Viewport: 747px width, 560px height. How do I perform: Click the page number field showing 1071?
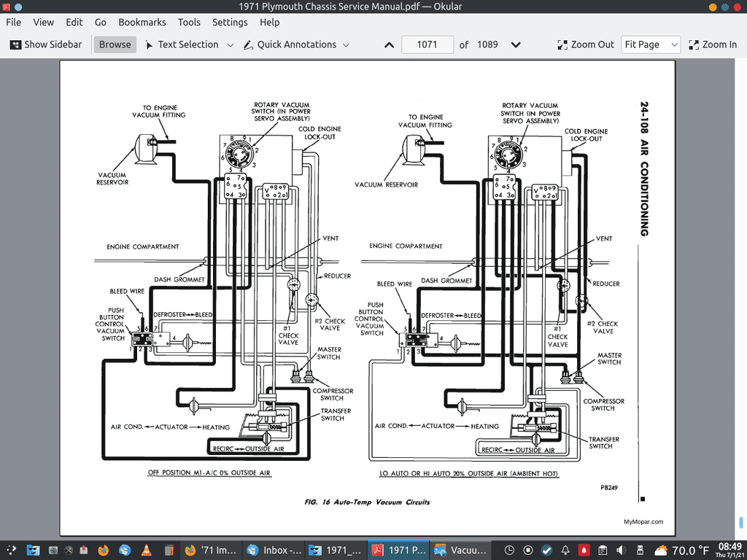pyautogui.click(x=427, y=44)
